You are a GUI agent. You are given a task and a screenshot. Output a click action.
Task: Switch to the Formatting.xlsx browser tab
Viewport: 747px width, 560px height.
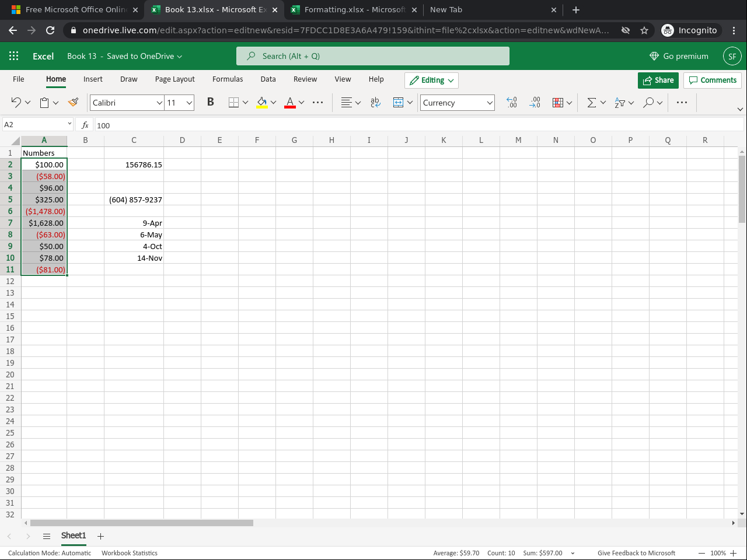(x=354, y=9)
